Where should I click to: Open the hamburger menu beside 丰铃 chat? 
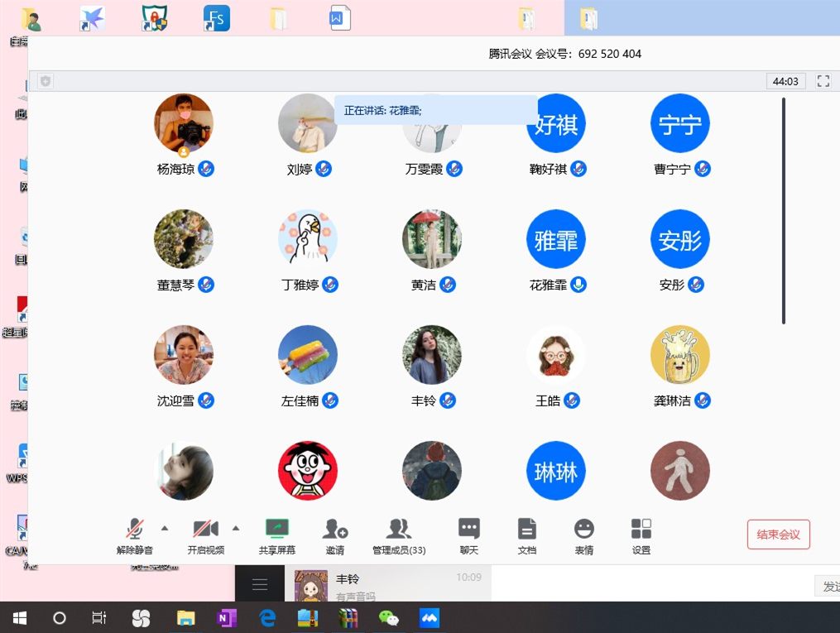pos(260,585)
